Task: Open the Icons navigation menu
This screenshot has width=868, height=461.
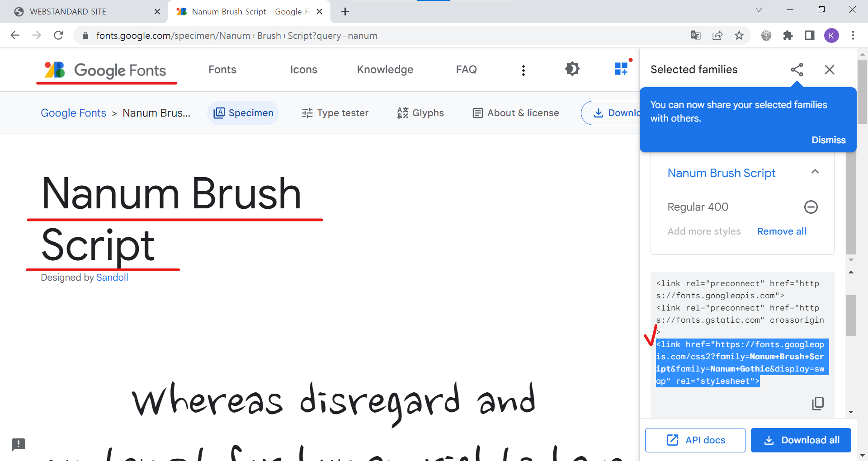Action: (x=303, y=70)
